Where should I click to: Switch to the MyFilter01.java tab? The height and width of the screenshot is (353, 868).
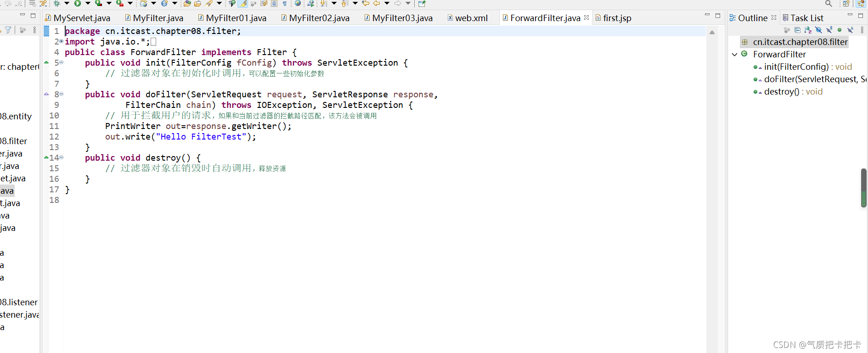(x=232, y=18)
